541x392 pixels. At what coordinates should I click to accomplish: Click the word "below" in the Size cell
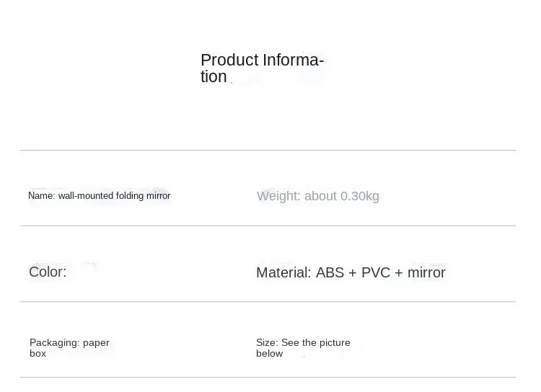pos(269,354)
